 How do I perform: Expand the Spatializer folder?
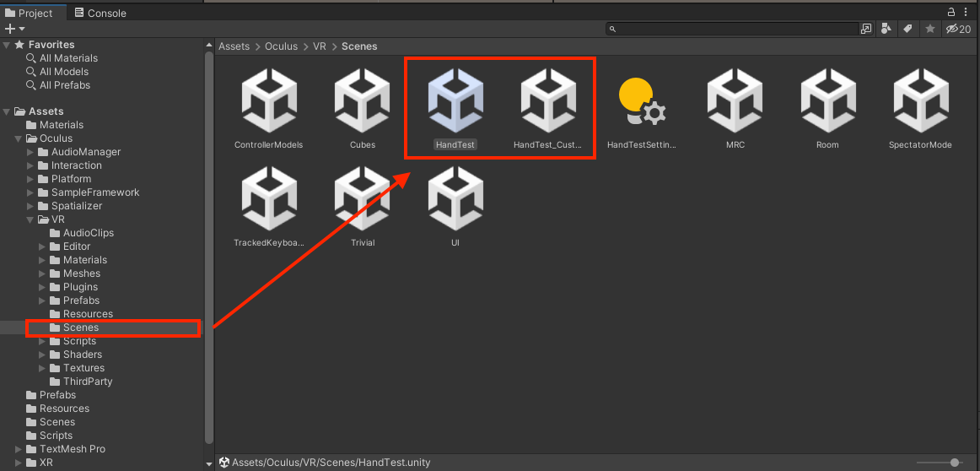(30, 206)
